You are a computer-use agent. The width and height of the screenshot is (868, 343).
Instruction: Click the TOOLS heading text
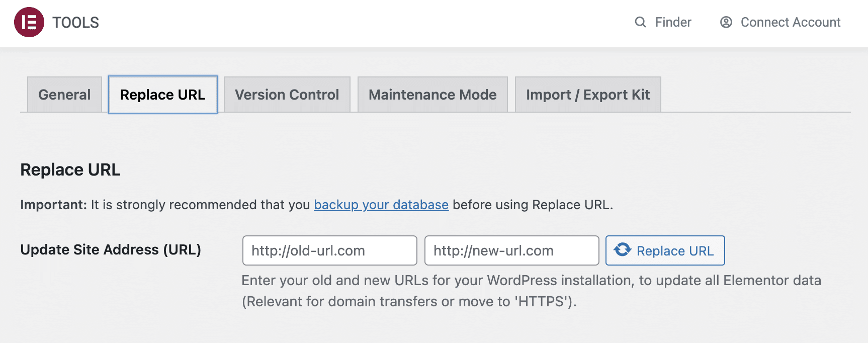point(74,22)
